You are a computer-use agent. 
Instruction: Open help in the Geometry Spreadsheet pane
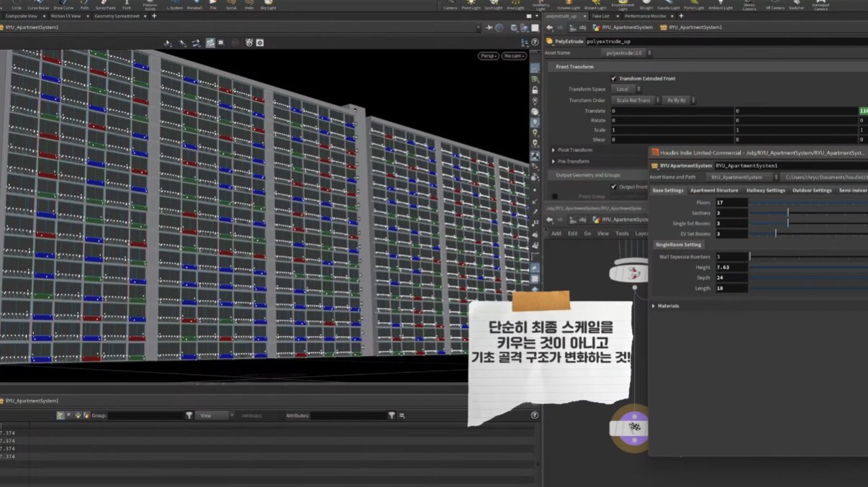click(534, 415)
